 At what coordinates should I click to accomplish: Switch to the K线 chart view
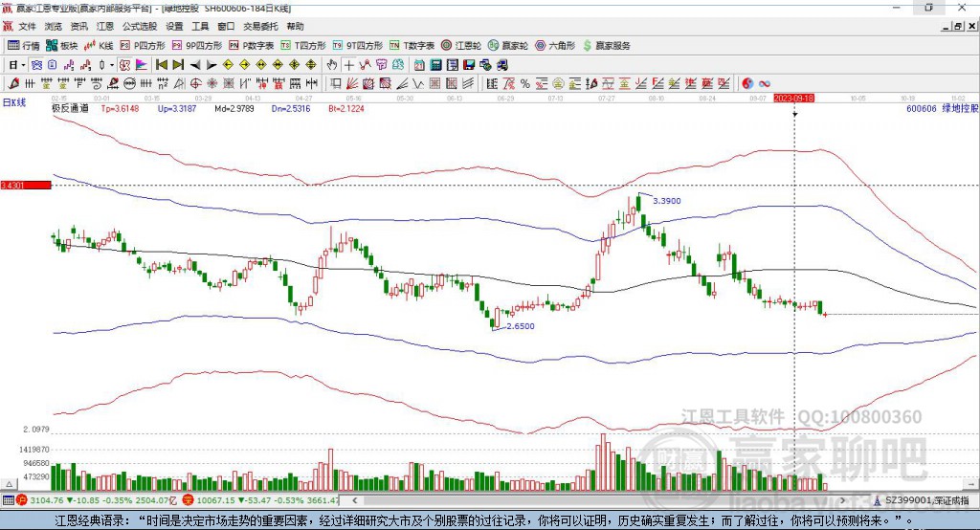click(99, 46)
